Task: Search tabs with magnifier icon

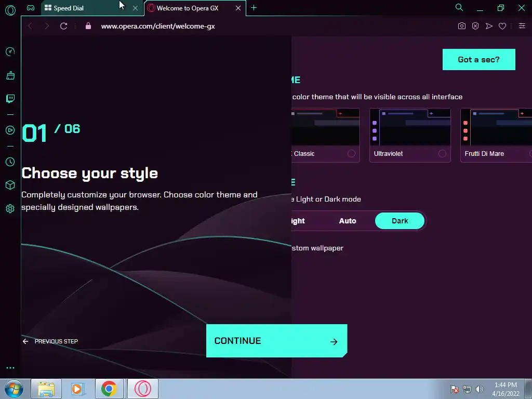Action: [x=459, y=7]
